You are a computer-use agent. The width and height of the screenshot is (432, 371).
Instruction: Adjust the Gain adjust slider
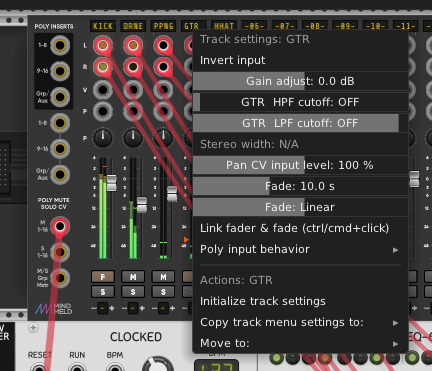300,81
